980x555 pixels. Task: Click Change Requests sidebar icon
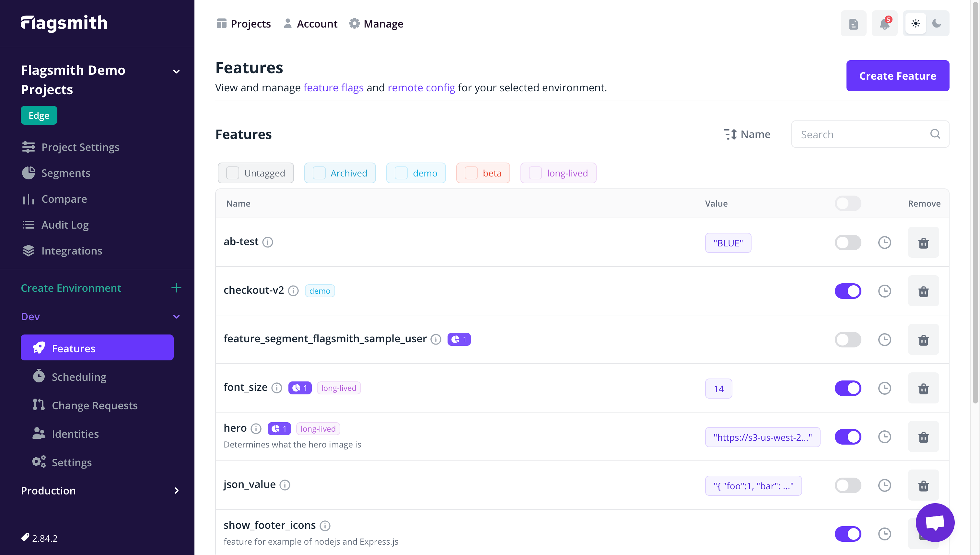point(38,405)
